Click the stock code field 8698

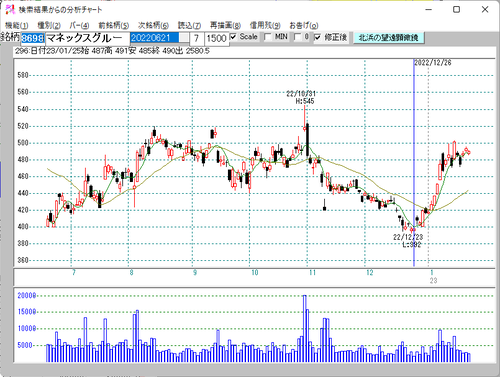(33, 38)
